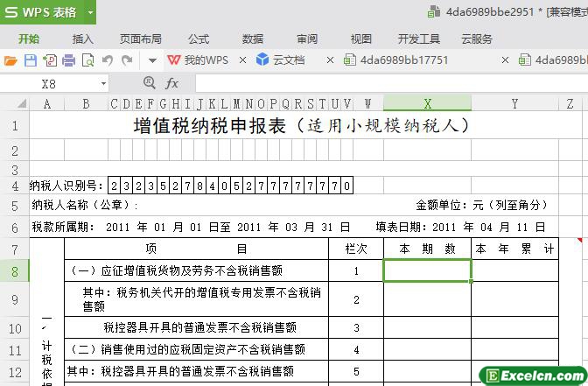588x386 pixels.
Task: Switch to the 云文档 document tab
Action: pos(281,60)
